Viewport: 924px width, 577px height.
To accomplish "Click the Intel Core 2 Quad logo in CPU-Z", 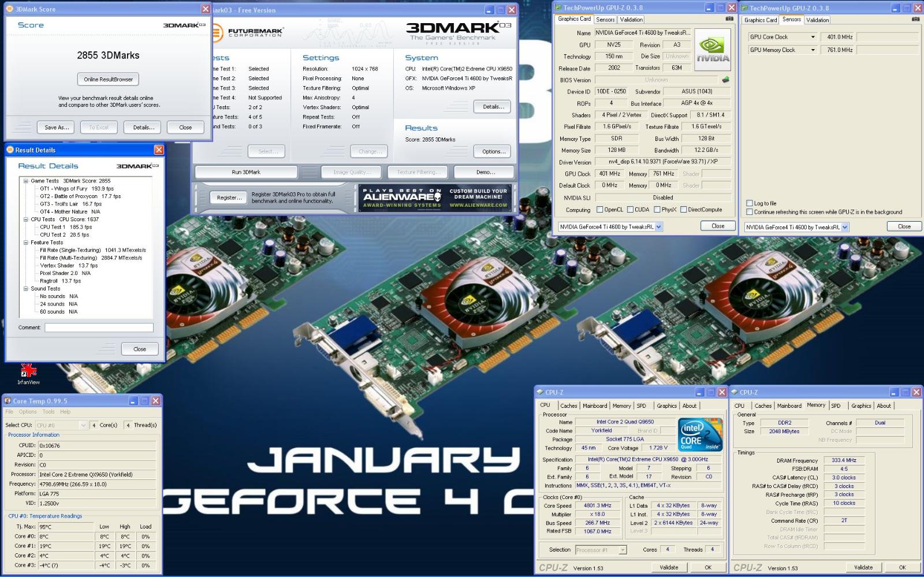I will (700, 434).
